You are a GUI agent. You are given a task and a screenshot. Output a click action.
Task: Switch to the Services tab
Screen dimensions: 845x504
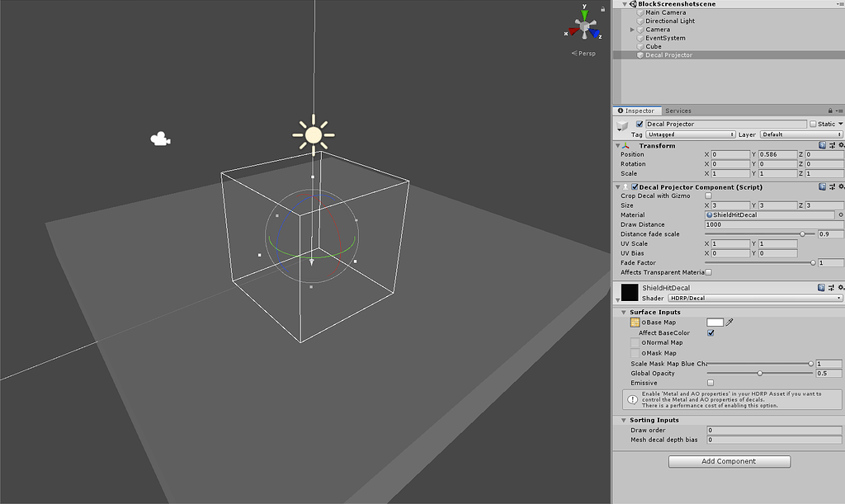tap(678, 110)
